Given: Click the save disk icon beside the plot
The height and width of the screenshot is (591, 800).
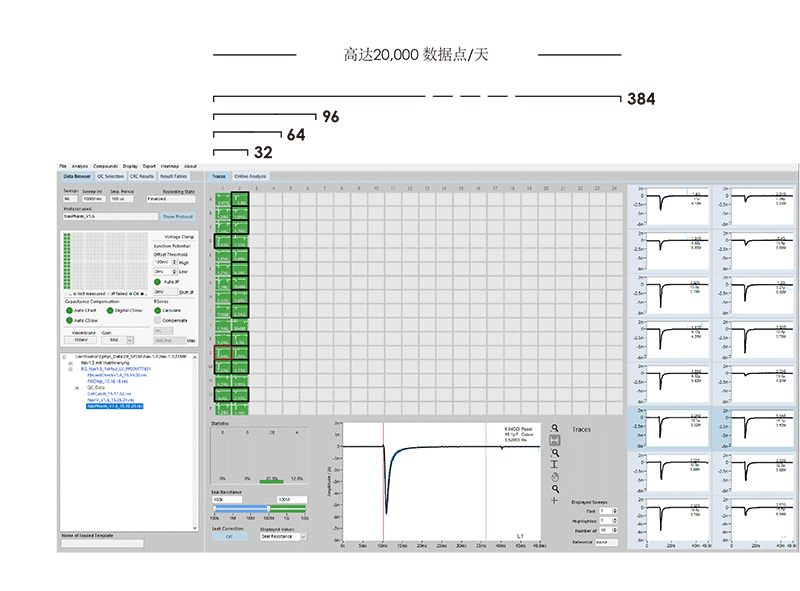Looking at the screenshot, I should [555, 440].
